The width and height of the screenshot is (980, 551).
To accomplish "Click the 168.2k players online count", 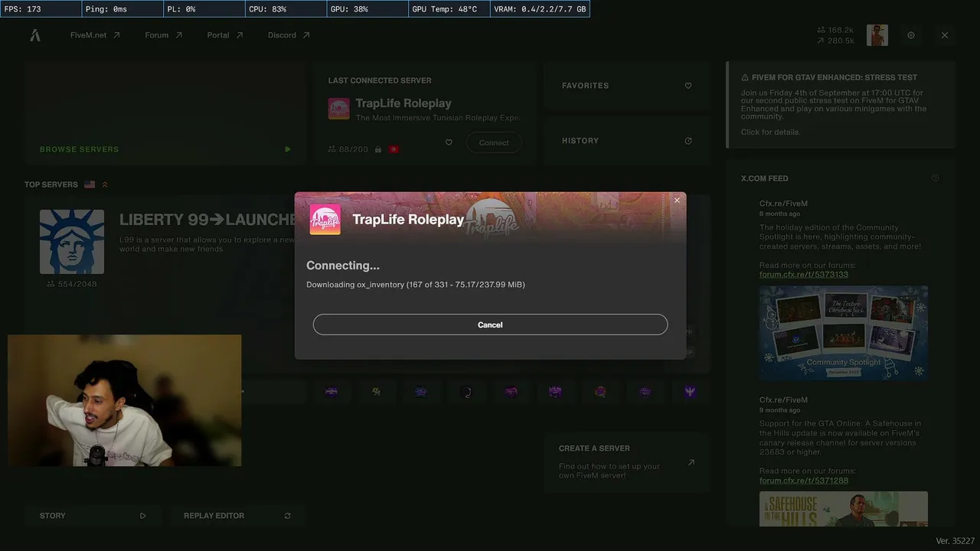I will 835,30.
